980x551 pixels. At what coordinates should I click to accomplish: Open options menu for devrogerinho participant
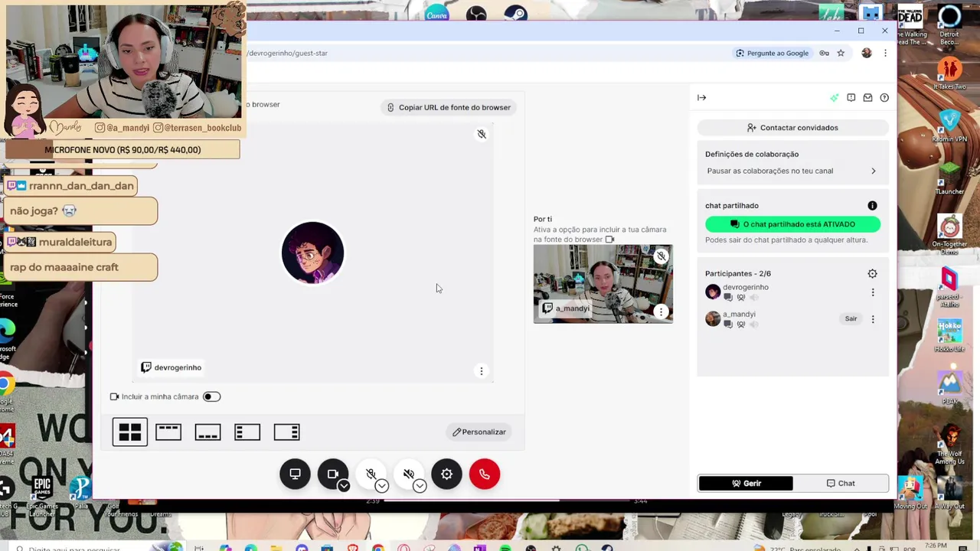click(x=872, y=292)
